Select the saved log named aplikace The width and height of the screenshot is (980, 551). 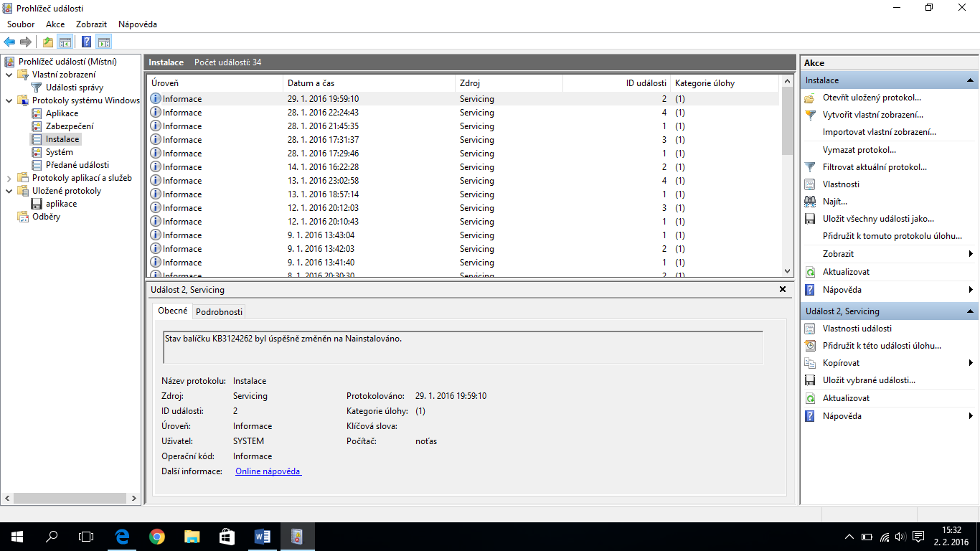[x=61, y=204]
